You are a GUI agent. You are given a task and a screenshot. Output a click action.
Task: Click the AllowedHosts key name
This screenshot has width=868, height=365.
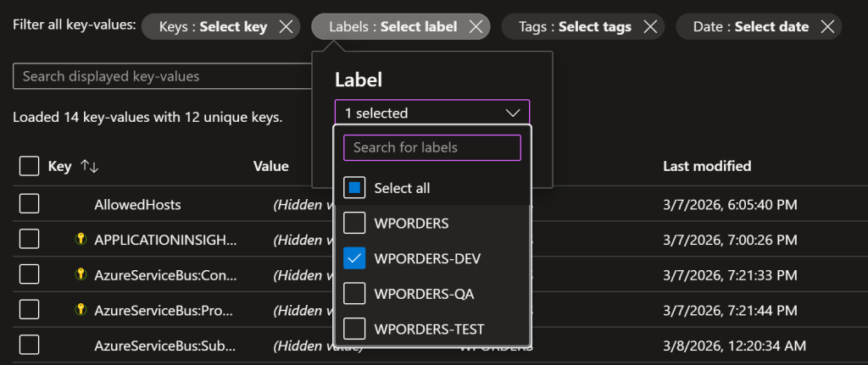(x=137, y=205)
